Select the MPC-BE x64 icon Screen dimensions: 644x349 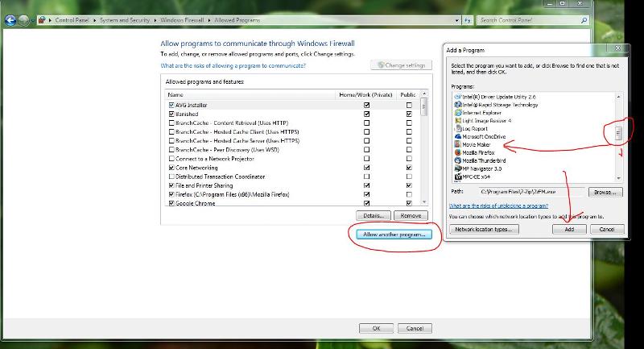coord(458,177)
